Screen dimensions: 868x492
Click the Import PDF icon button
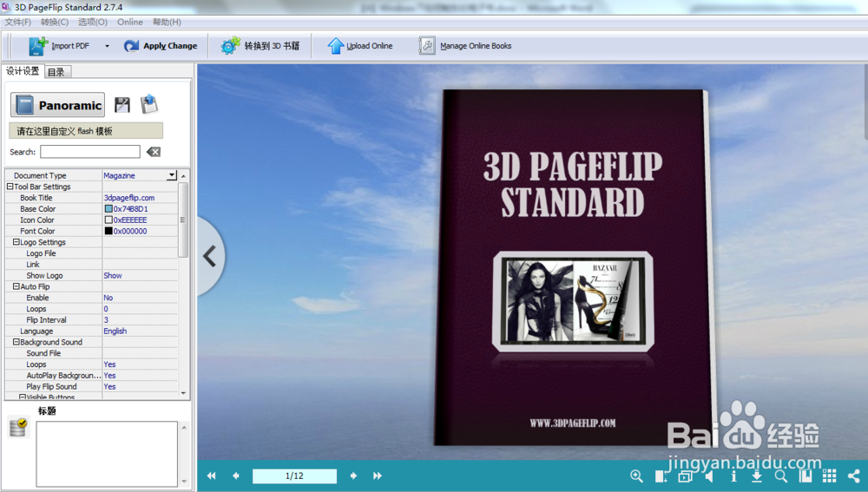tap(38, 46)
